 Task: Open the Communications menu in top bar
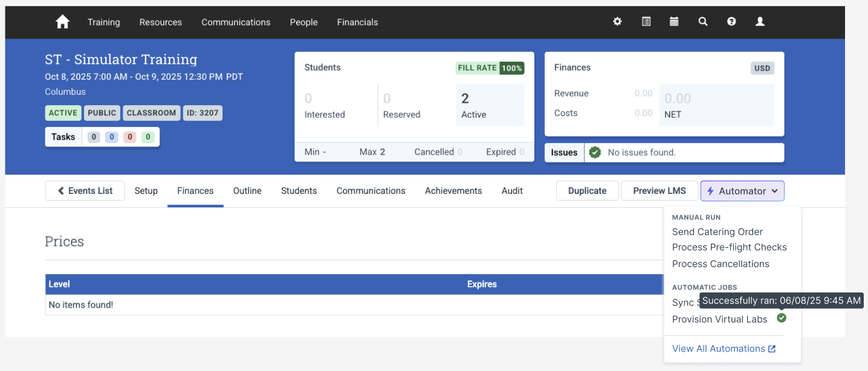point(236,22)
